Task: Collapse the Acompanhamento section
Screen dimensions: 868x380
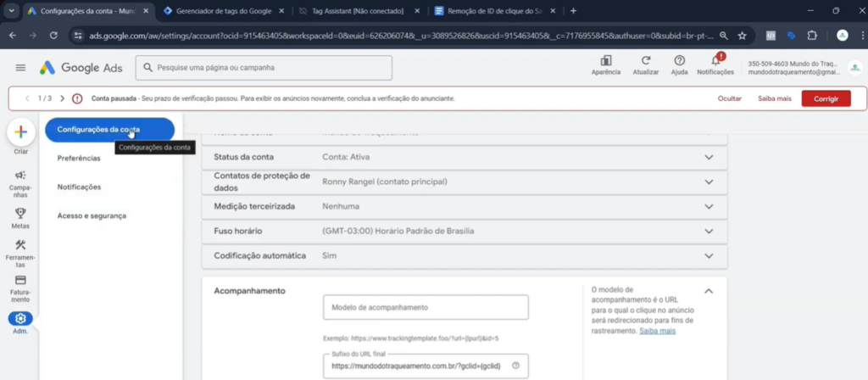Action: (x=709, y=291)
